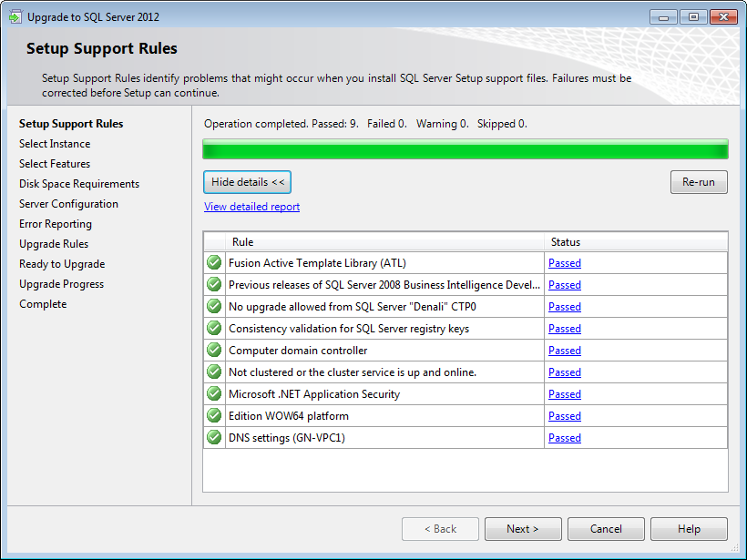Click the Rule column header
This screenshot has height=560, width=747.
point(384,242)
